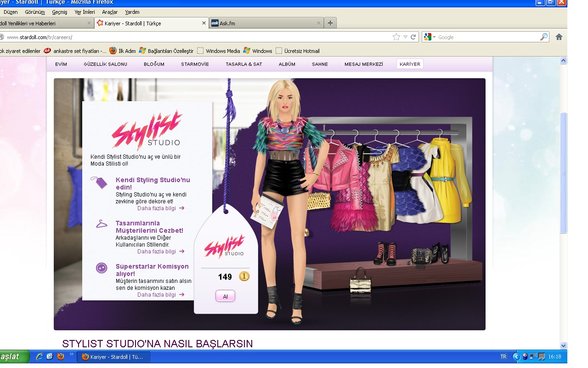Open the Araçlar menu
This screenshot has width=588, height=368.
coord(110,12)
